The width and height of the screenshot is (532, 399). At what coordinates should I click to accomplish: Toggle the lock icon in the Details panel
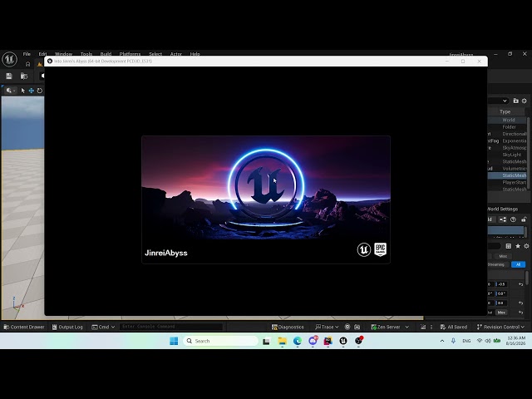524,219
